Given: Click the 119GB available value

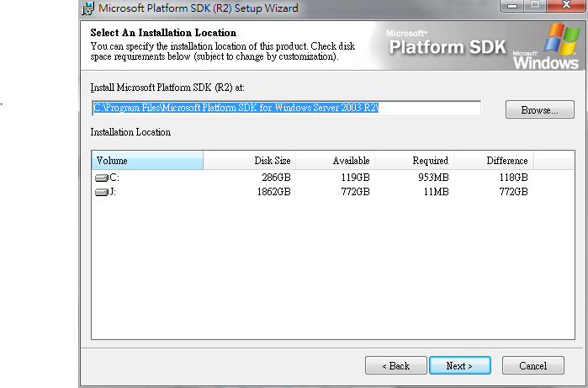Looking at the screenshot, I should [356, 178].
